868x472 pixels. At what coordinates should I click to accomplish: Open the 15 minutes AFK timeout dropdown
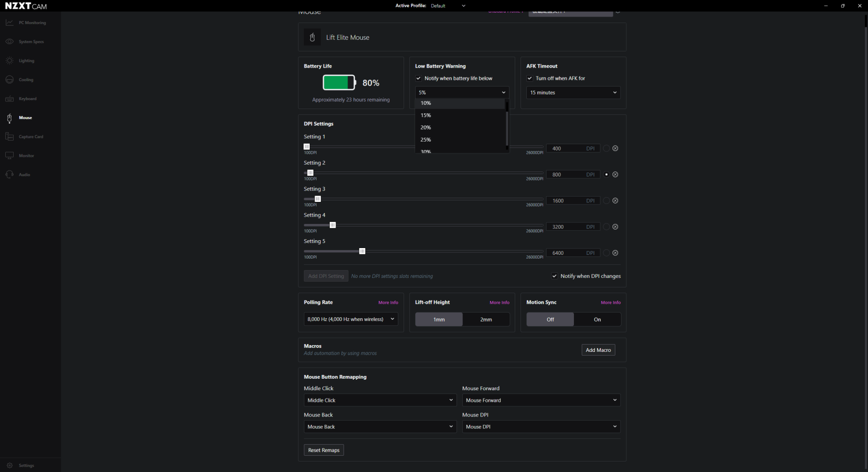point(573,92)
